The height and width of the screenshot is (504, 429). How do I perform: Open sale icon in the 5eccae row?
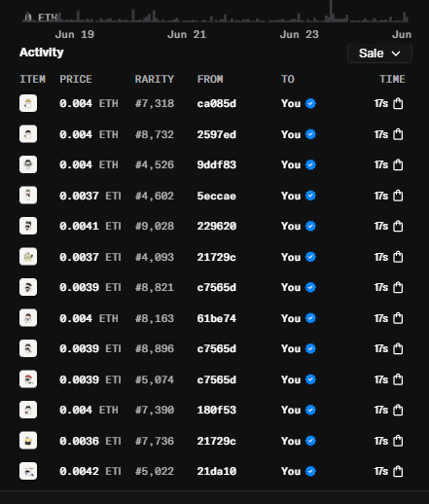pos(398,196)
